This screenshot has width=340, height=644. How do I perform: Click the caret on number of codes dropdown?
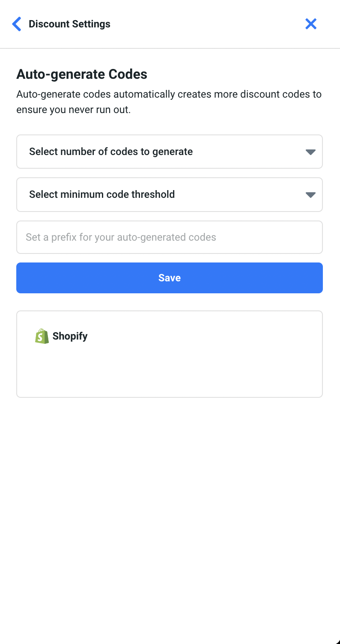pyautogui.click(x=310, y=152)
